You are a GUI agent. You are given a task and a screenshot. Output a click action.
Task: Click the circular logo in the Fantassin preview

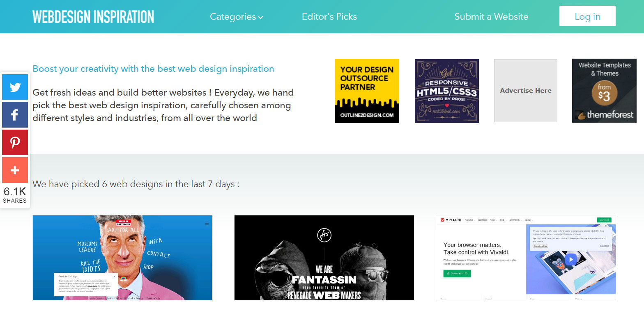324,235
